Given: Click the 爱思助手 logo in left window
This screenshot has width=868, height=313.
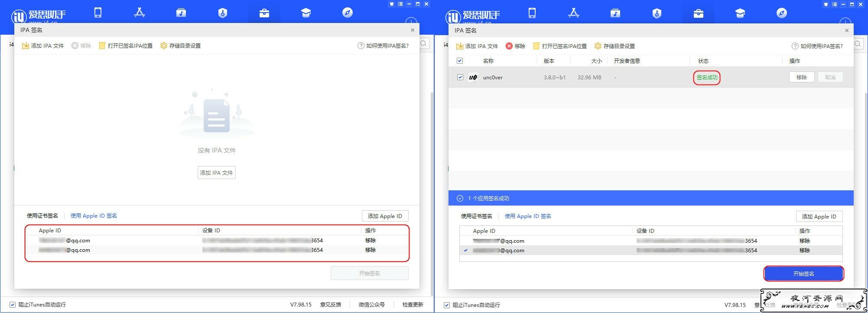Looking at the screenshot, I should [x=38, y=16].
